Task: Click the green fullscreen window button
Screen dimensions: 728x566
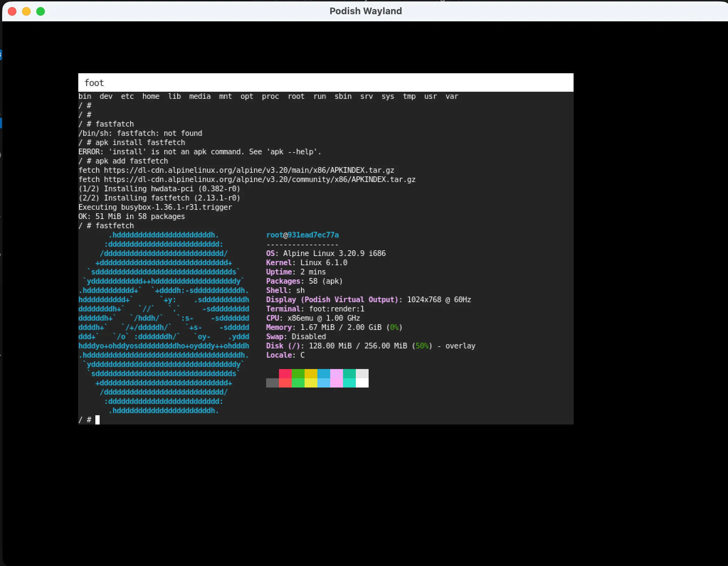Action: tap(41, 11)
